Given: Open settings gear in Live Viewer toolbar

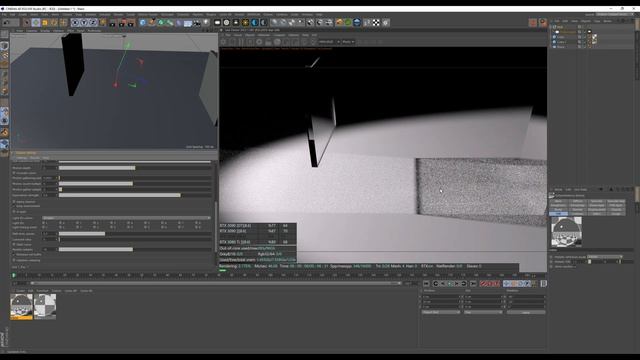Looking at the screenshot, I should tap(259, 42).
